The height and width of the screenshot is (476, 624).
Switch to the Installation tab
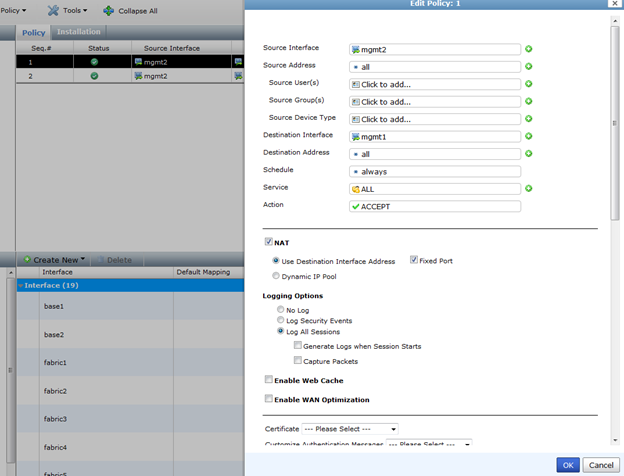pyautogui.click(x=78, y=32)
